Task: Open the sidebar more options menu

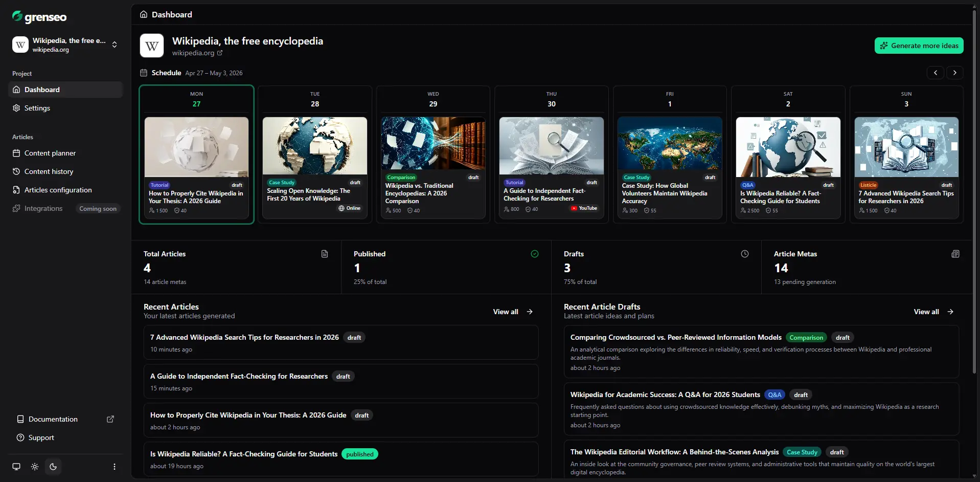Action: click(115, 467)
